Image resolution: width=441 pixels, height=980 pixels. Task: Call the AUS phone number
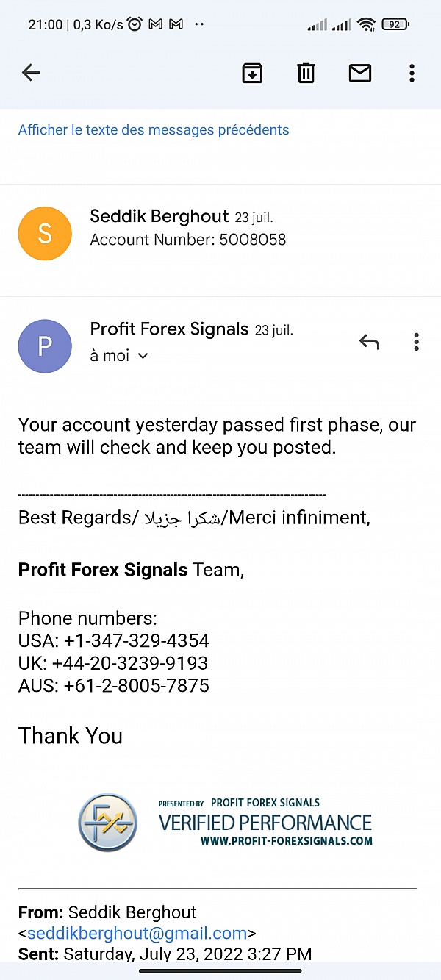[136, 686]
